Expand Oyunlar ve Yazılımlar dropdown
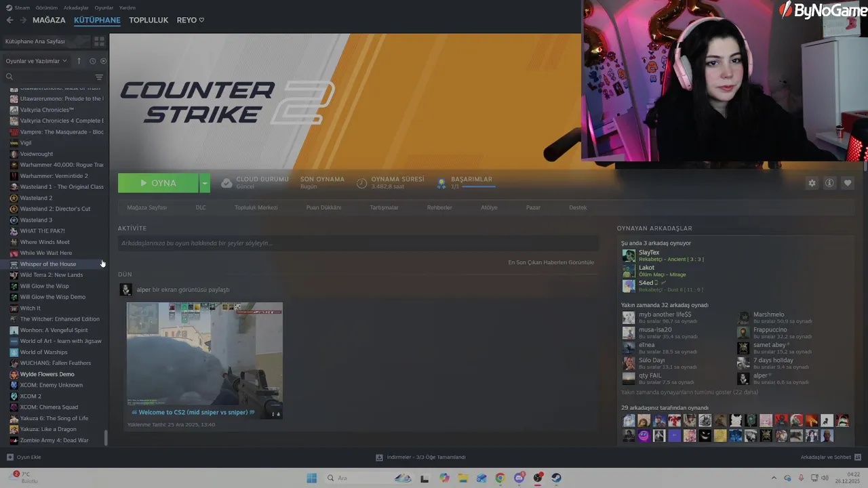The width and height of the screenshot is (868, 488). 37,61
